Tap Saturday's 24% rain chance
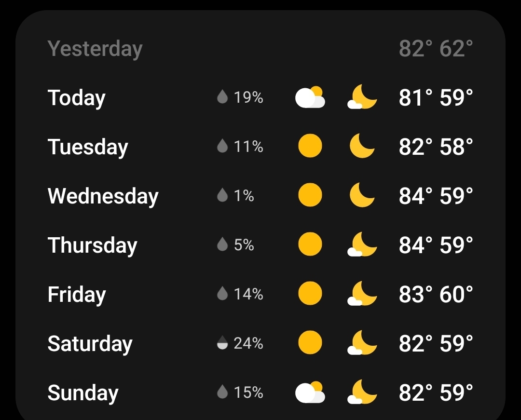This screenshot has height=420, width=521. [x=248, y=343]
